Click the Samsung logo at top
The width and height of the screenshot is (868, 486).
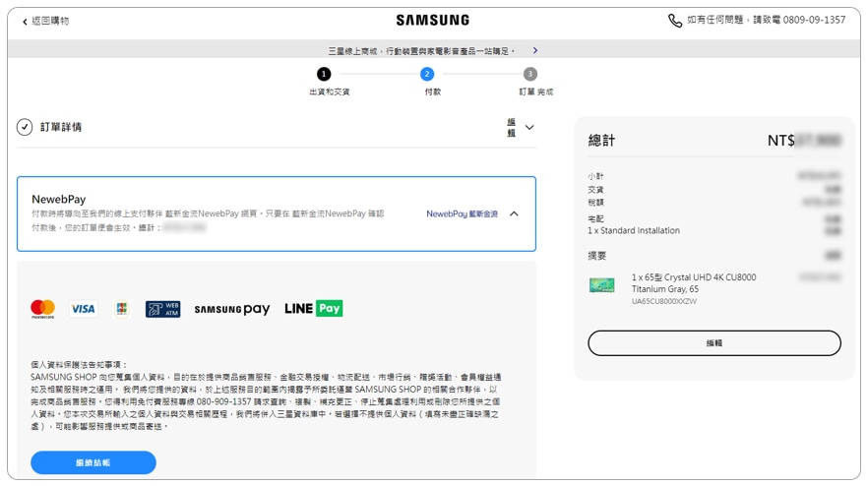point(433,20)
